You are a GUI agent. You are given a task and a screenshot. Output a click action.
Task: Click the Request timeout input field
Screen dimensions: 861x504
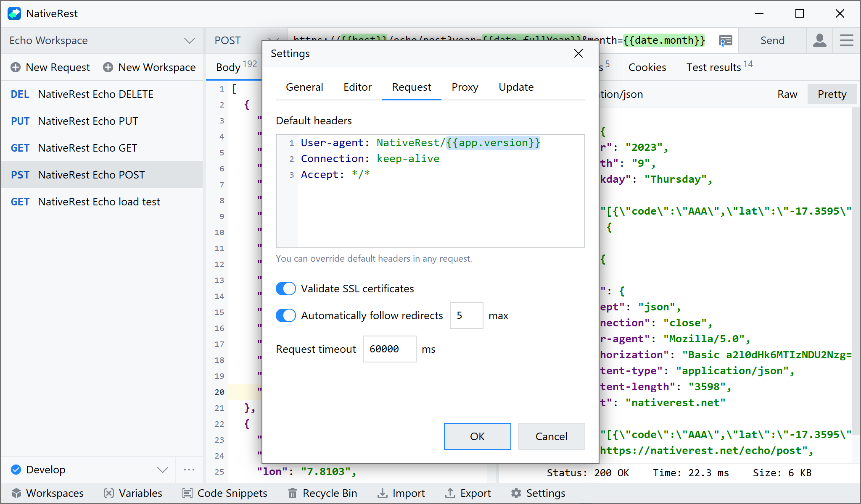point(390,349)
